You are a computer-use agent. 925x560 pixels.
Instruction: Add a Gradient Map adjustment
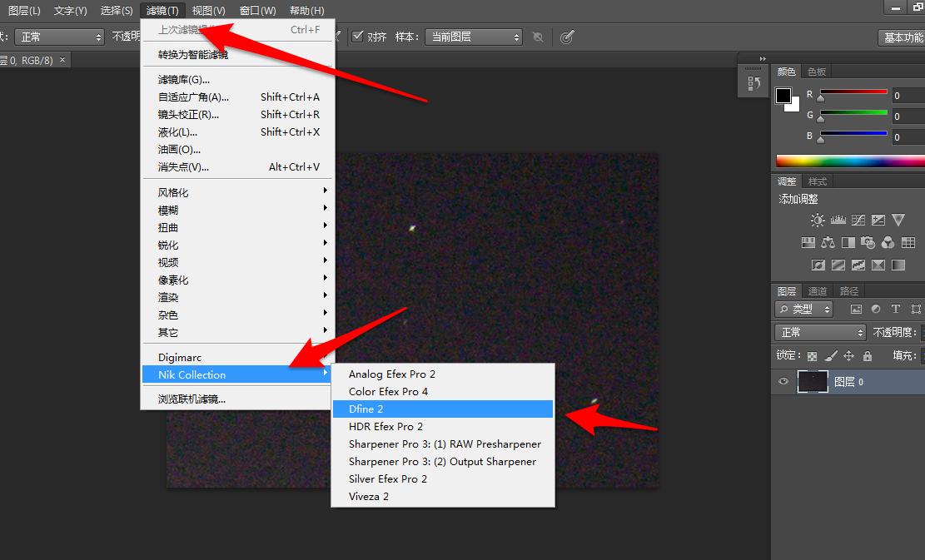pyautogui.click(x=898, y=265)
